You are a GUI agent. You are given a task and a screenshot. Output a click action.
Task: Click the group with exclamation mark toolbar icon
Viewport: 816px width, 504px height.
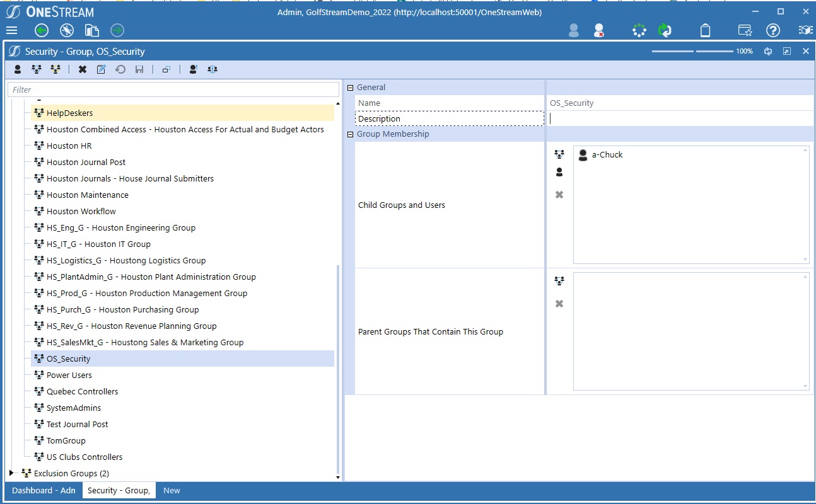(213, 69)
